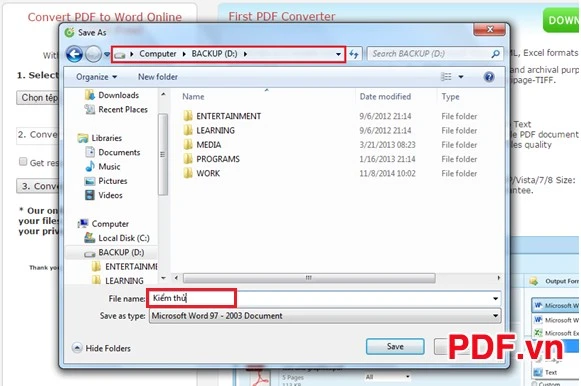Click the horizontal scrollbar thumb in file list
581x386 pixels.
coord(309,278)
